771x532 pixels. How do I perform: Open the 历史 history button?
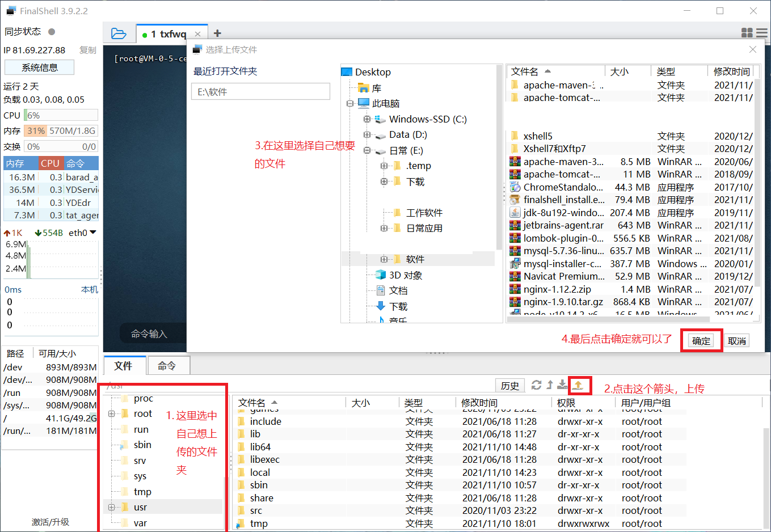[x=510, y=386]
